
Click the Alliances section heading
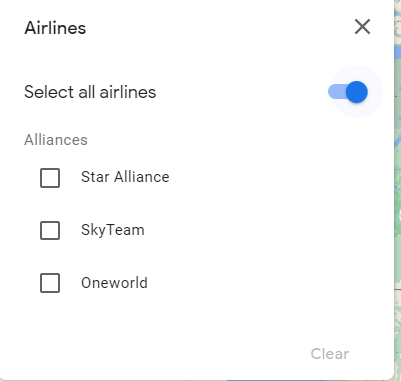(56, 140)
